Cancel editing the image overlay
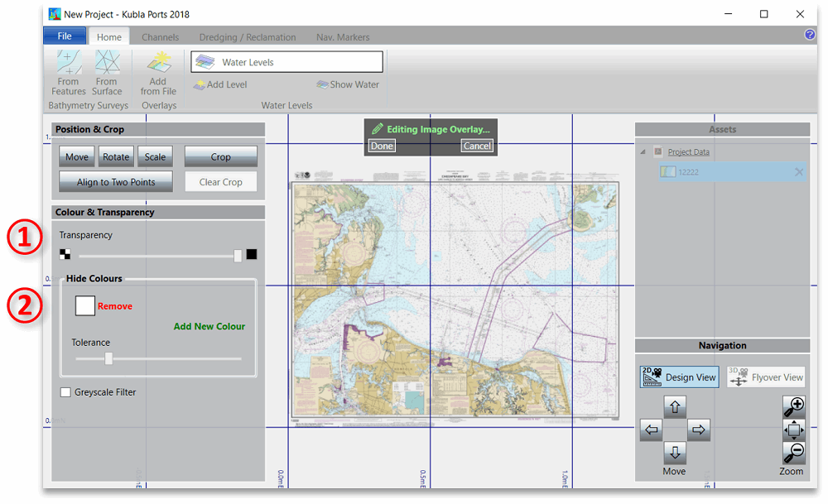The height and width of the screenshot is (504, 828). pyautogui.click(x=478, y=146)
